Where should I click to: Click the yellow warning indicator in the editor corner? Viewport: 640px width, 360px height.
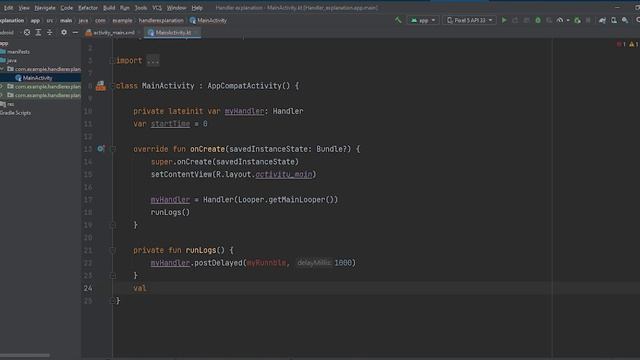point(633,44)
